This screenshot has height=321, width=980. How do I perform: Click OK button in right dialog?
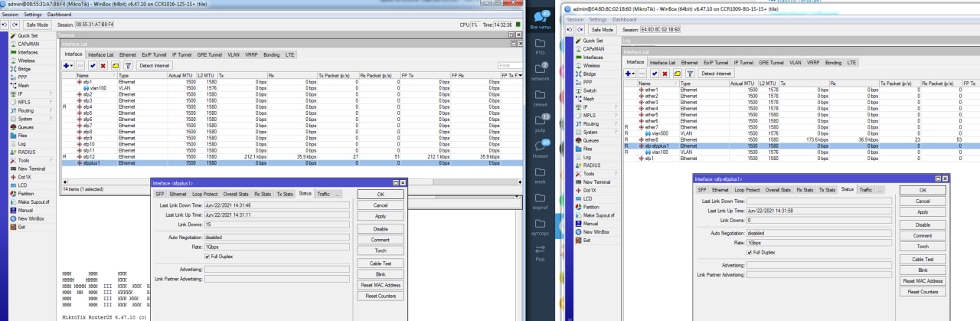pyautogui.click(x=922, y=190)
